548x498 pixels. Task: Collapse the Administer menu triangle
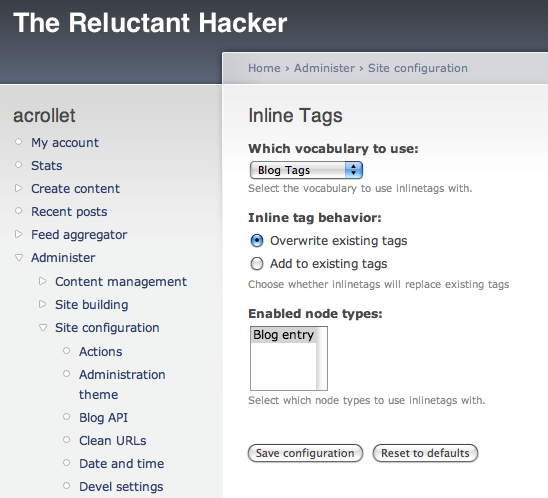[x=19, y=258]
